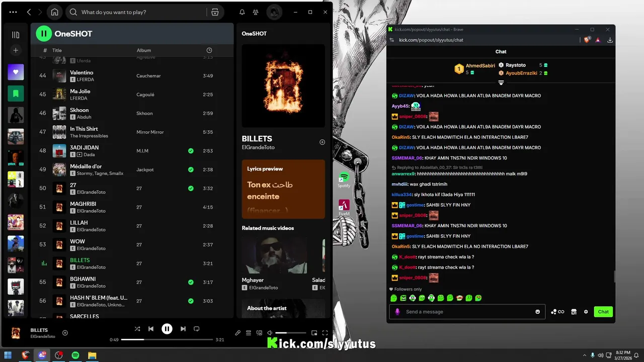Play the Mghayer related music video
This screenshot has height=362, width=644.
(x=275, y=256)
